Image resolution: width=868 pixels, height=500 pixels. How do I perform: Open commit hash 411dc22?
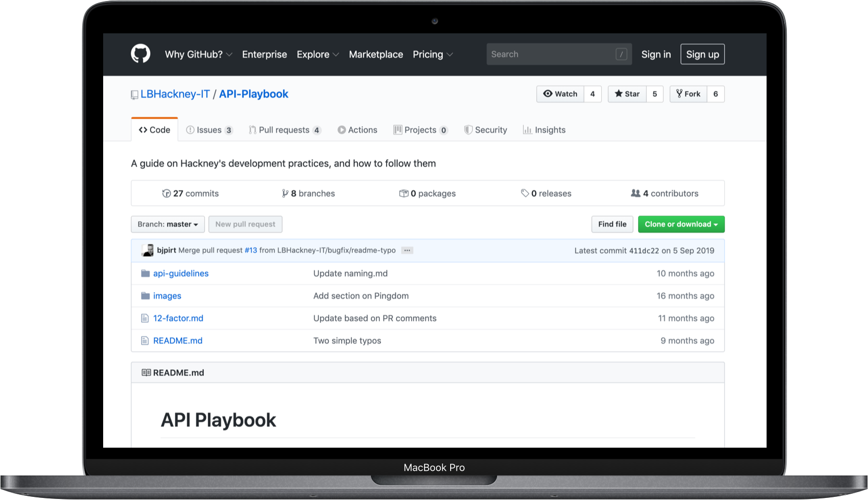pos(644,251)
